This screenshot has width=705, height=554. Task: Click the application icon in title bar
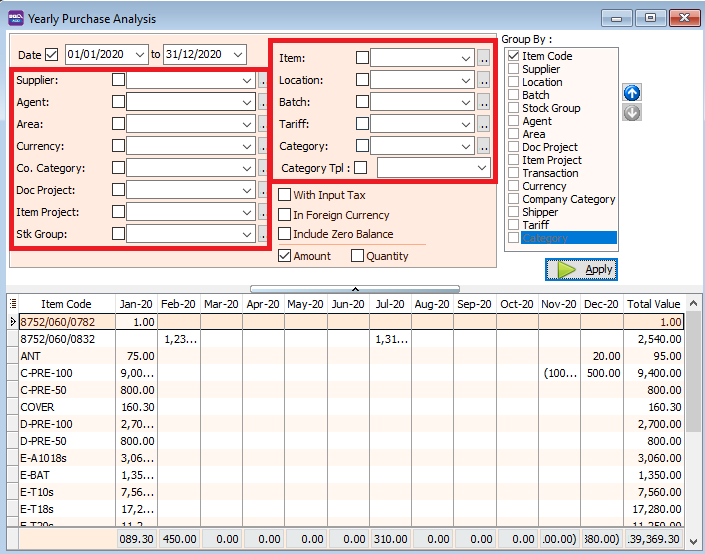tap(15, 18)
